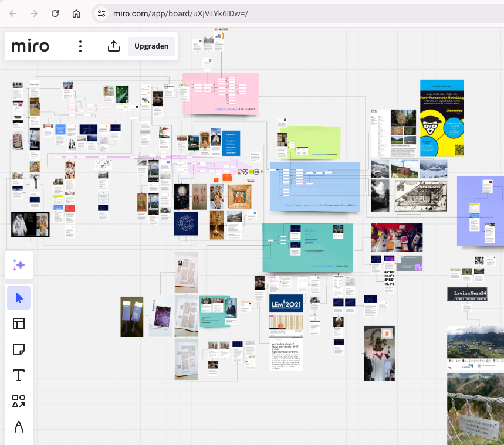
Task: Open the three-dot board menu
Action: tap(80, 46)
